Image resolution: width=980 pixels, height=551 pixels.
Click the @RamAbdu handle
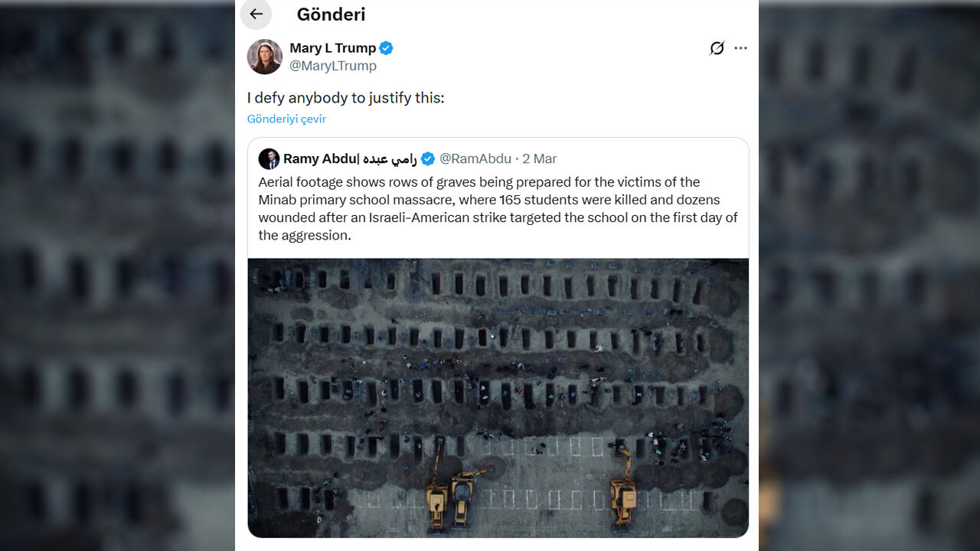pos(475,159)
